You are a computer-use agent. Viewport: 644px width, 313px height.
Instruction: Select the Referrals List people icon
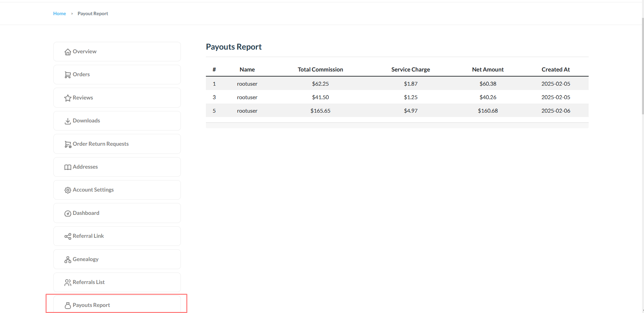(x=68, y=282)
